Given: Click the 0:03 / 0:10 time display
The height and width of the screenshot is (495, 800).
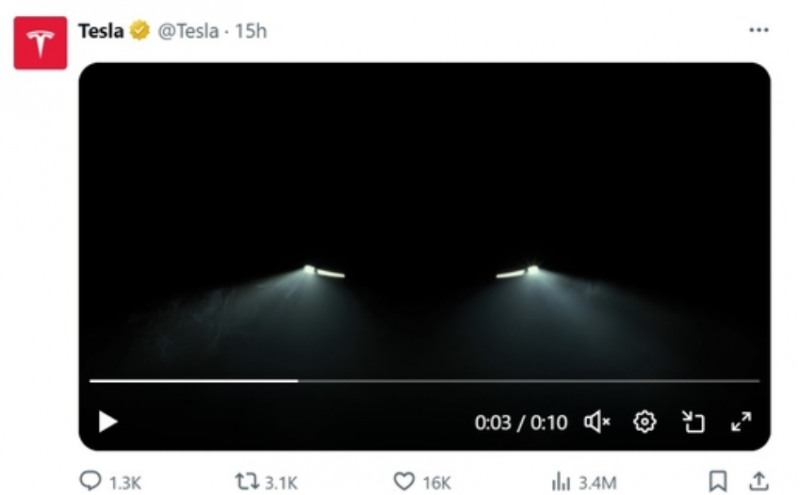Looking at the screenshot, I should pos(520,422).
